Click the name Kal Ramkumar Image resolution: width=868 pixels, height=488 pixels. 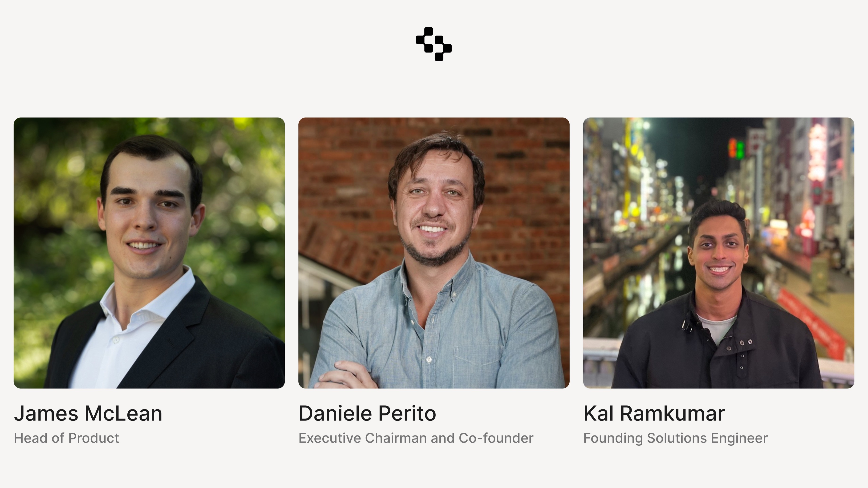tap(654, 414)
